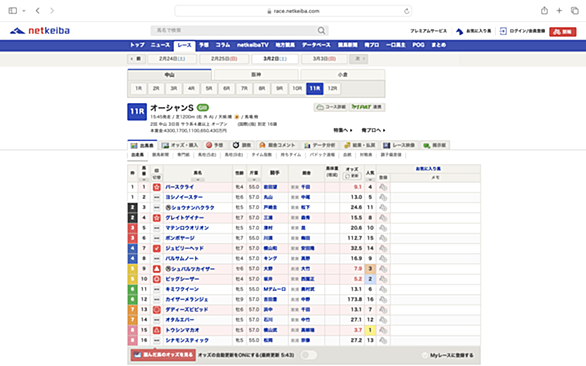
Task: Open the popularity column sort dropdown
Action: [x=370, y=180]
